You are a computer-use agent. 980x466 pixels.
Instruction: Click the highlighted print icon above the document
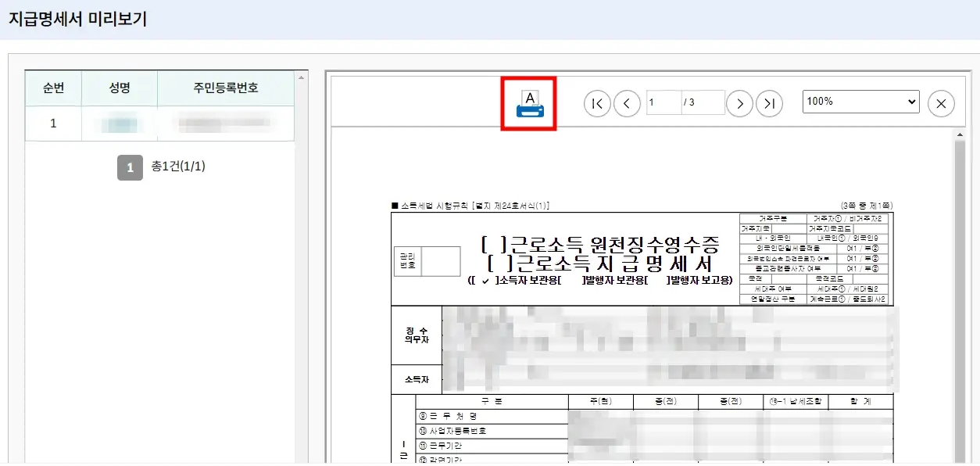point(528,102)
